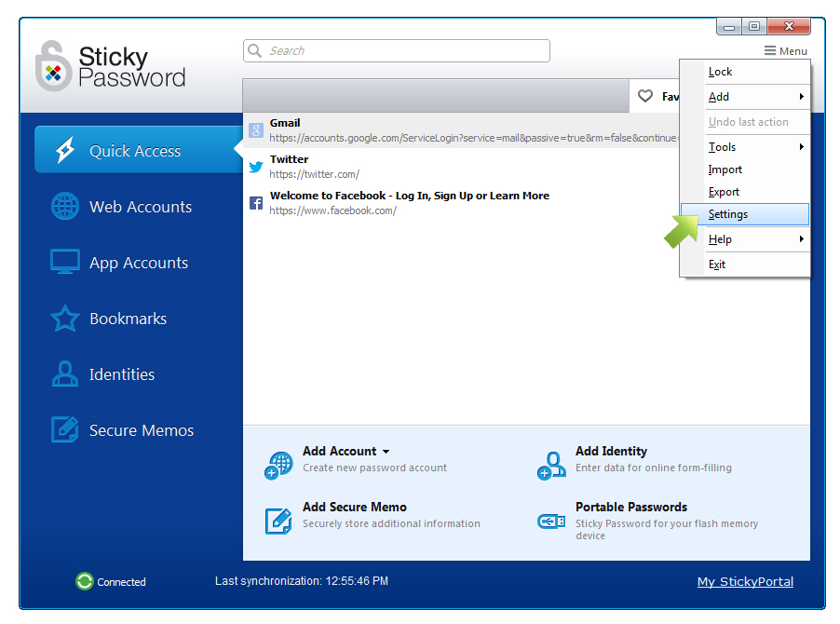The image size is (840, 624).
Task: Select the Gmail account title
Action: pos(285,123)
